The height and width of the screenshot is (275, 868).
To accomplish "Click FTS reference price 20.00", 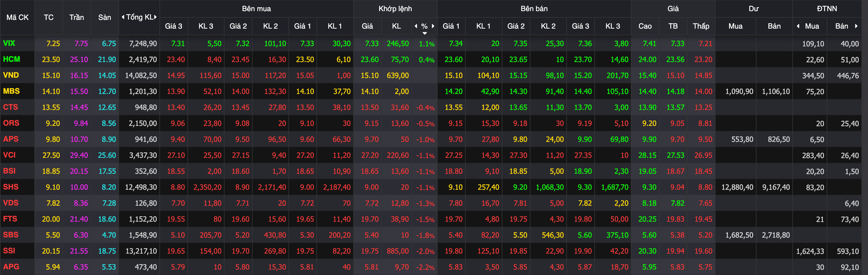I will click(x=51, y=219).
